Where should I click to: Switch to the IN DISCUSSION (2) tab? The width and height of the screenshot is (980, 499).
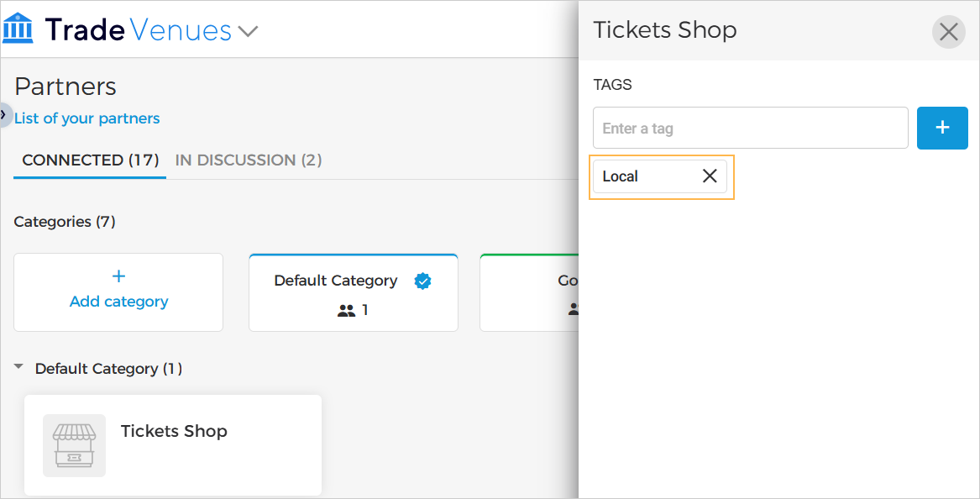coord(248,160)
